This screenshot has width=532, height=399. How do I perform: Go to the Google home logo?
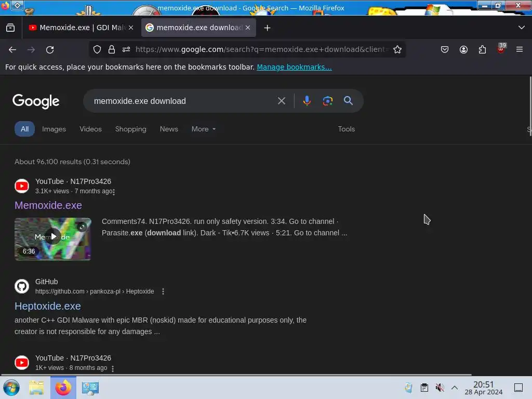coord(36,101)
